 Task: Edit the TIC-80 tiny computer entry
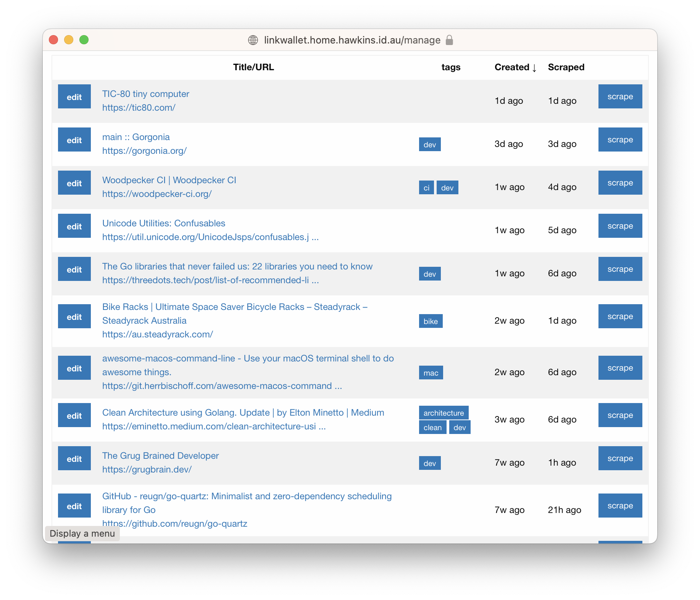click(74, 97)
